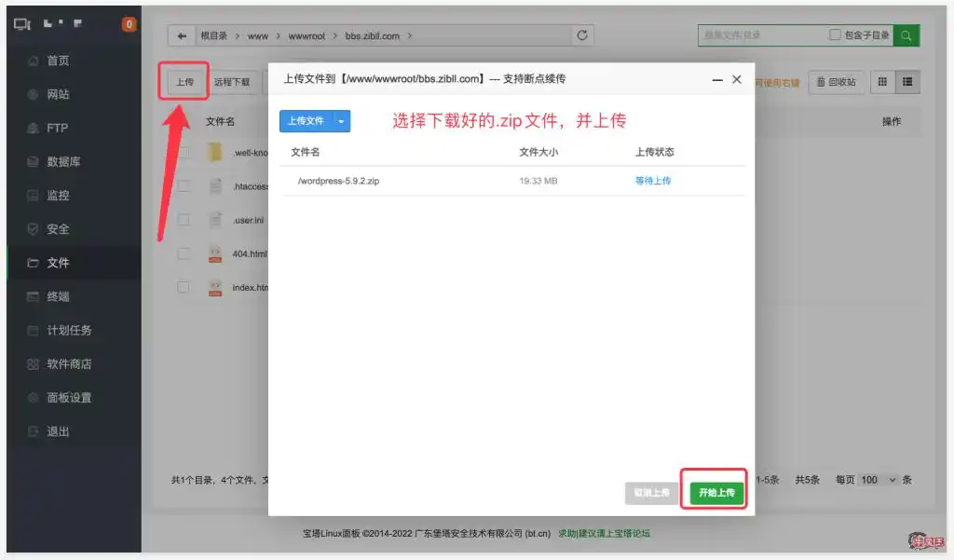Switch to grid view layout
This screenshot has height=560, width=954.
tap(882, 82)
